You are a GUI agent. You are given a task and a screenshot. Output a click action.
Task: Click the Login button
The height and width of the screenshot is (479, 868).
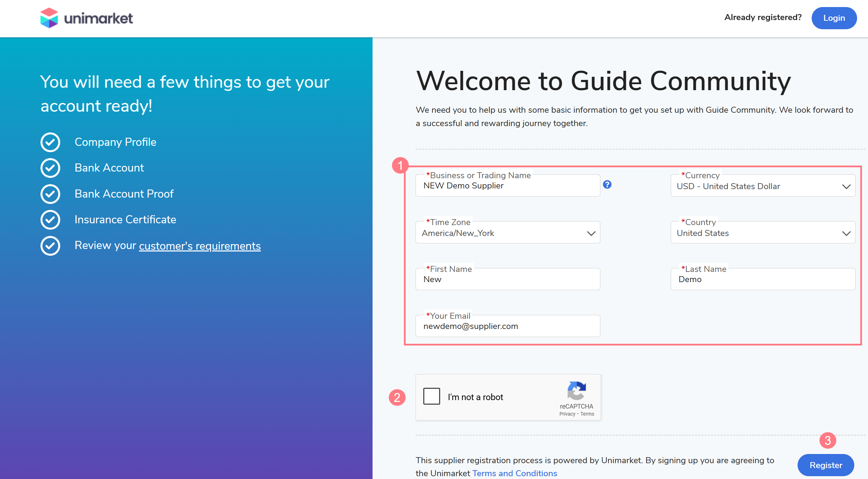click(x=834, y=18)
